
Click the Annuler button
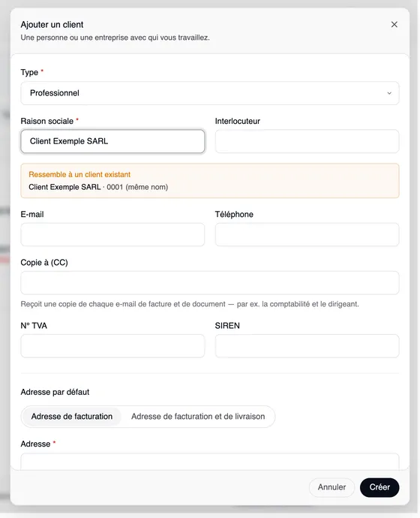point(331,487)
